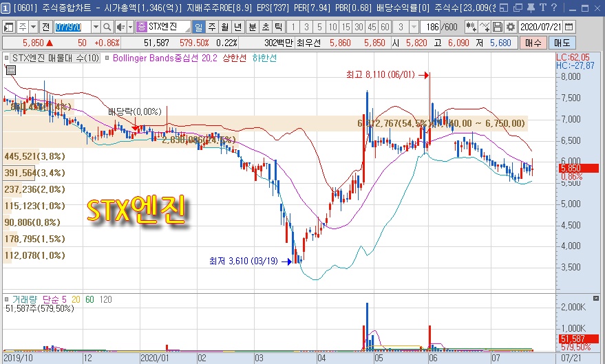Select the 10 interval button
The width and height of the screenshot is (605, 364).
coord(332,27)
